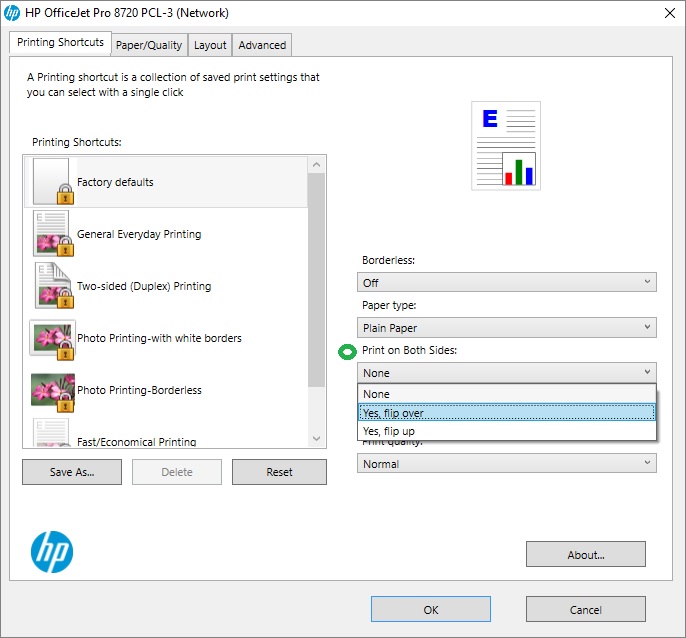686x638 pixels.
Task: Open the Print quality dropdown
Action: click(x=506, y=464)
